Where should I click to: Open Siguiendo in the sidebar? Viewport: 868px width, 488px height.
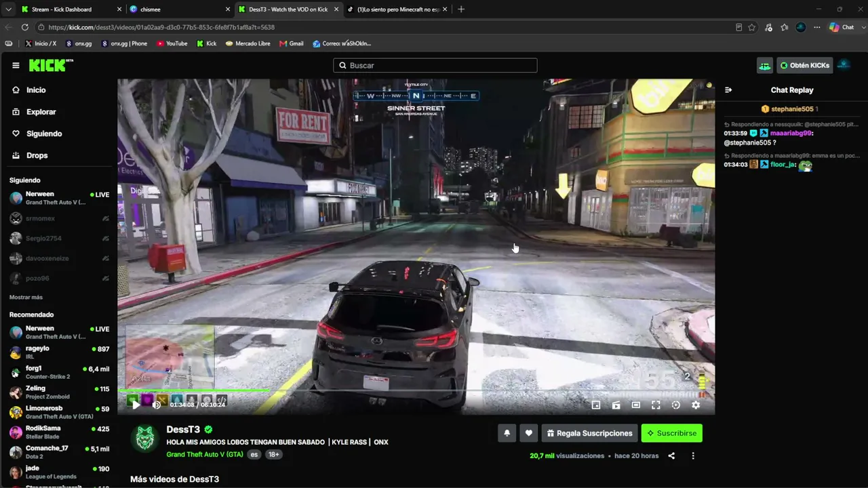tap(44, 134)
